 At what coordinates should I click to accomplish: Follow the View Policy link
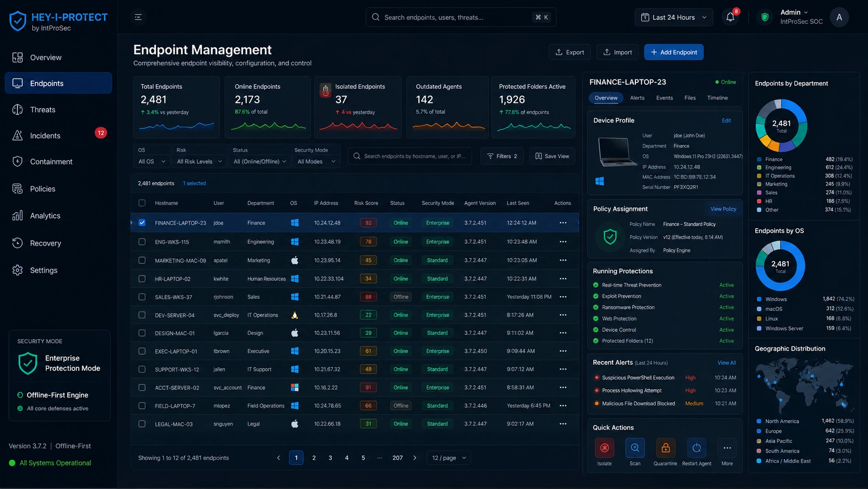click(723, 209)
